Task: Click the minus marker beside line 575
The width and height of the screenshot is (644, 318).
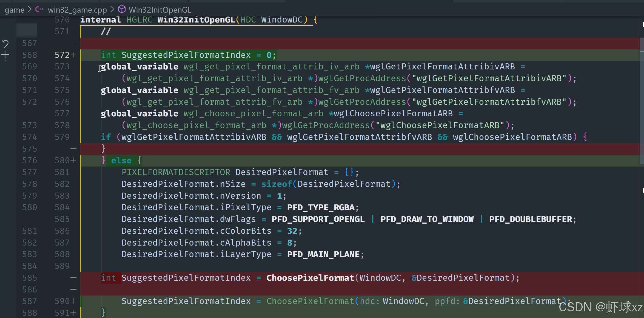Action: (x=73, y=149)
